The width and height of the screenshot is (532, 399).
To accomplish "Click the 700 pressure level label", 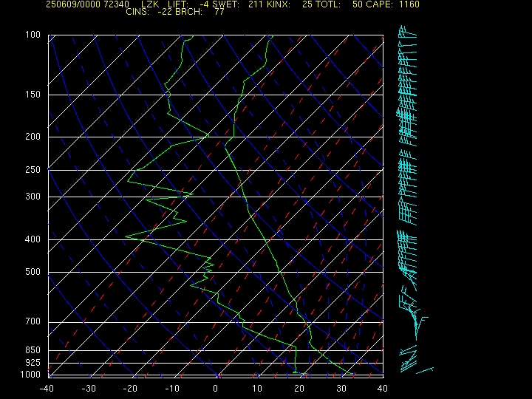I will pyautogui.click(x=33, y=321).
